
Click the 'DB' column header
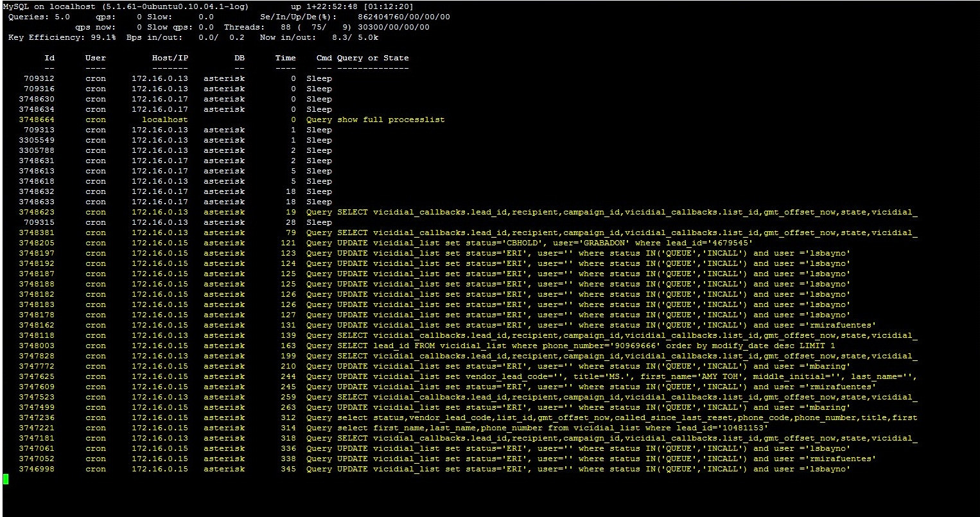coord(239,58)
